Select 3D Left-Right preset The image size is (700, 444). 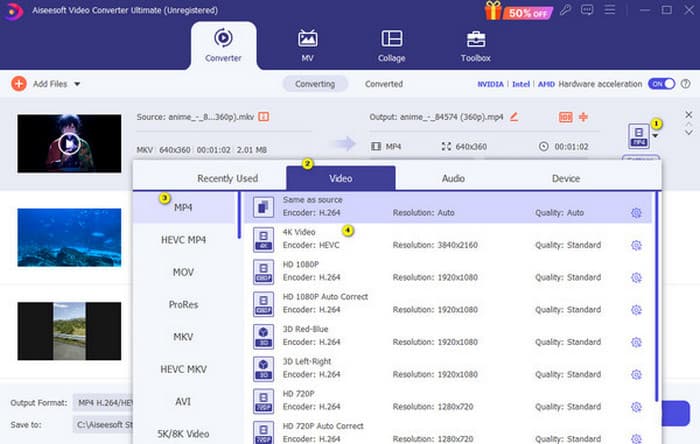coord(448,369)
